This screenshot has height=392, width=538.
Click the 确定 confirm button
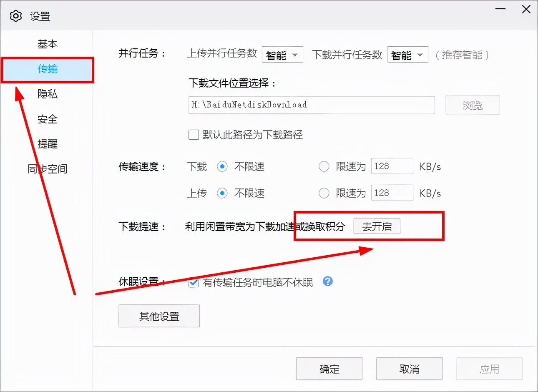(x=329, y=369)
